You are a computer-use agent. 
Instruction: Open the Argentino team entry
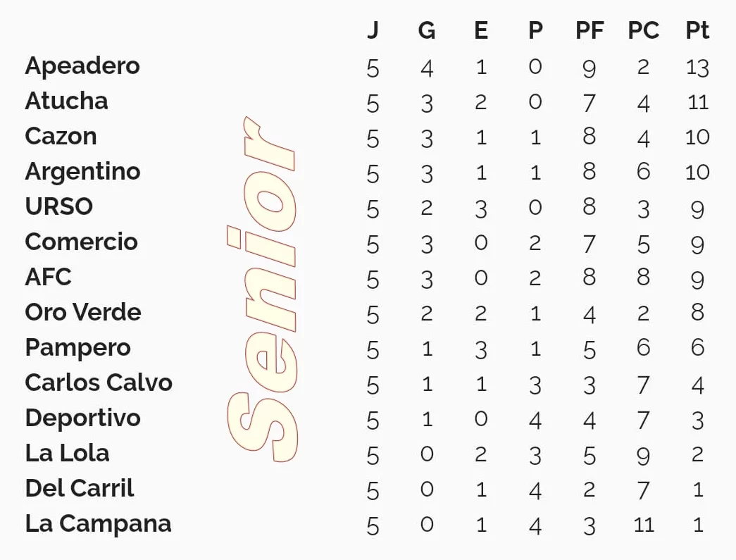(x=82, y=172)
